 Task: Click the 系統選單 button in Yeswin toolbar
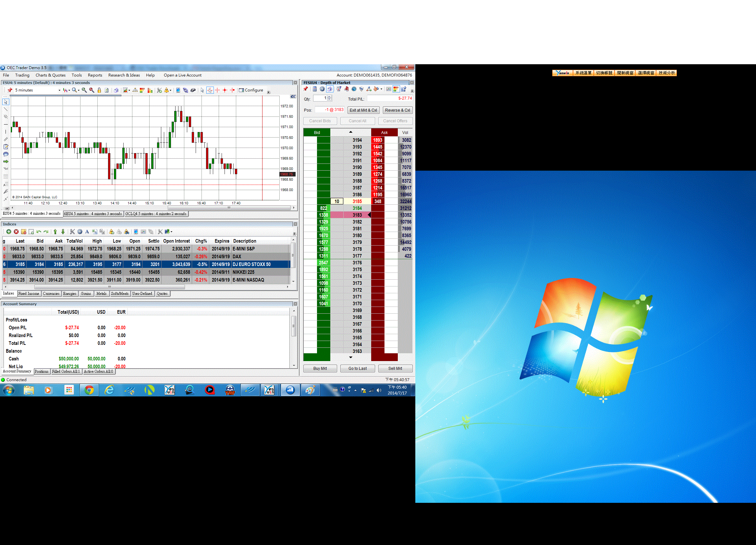pyautogui.click(x=583, y=73)
